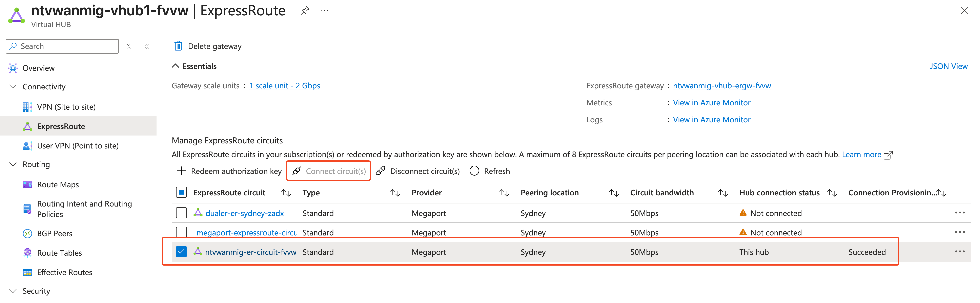Open Logs View in Azure Monitor link

coord(711,119)
